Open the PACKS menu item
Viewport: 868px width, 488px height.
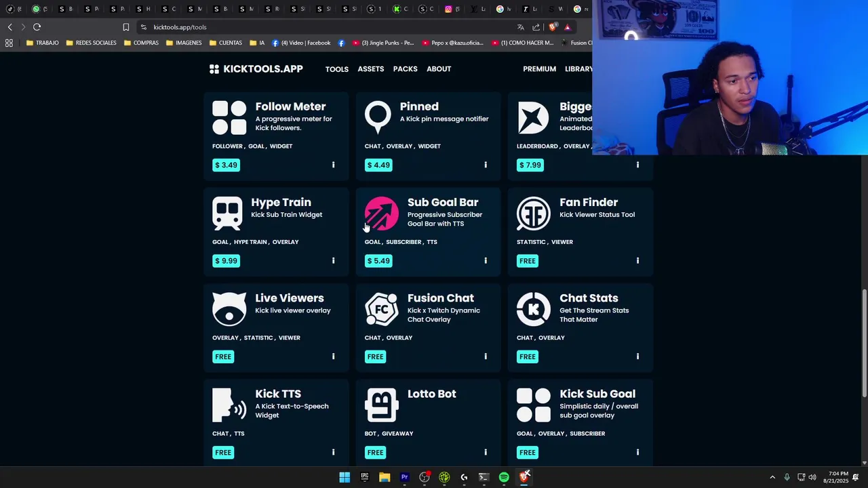click(x=405, y=69)
